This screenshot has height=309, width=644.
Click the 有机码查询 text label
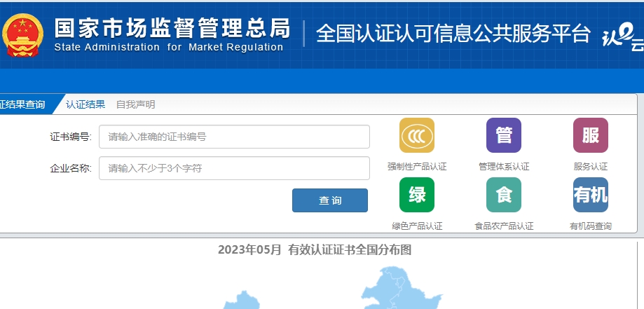tap(590, 226)
